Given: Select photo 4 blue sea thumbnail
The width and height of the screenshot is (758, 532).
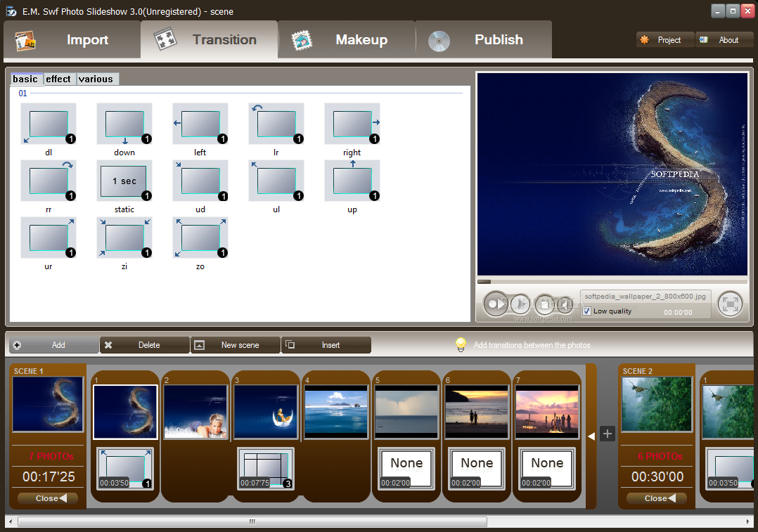Looking at the screenshot, I should [x=336, y=412].
